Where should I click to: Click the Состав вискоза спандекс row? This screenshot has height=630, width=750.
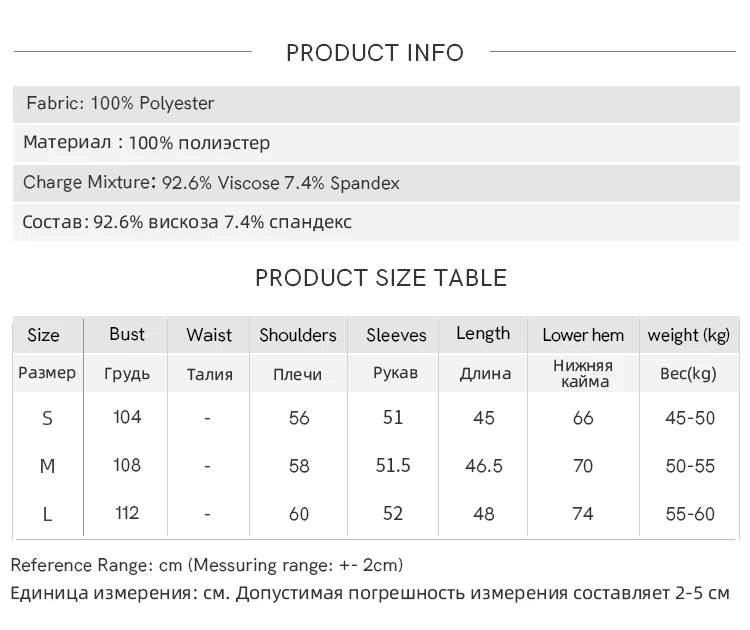pos(376,222)
